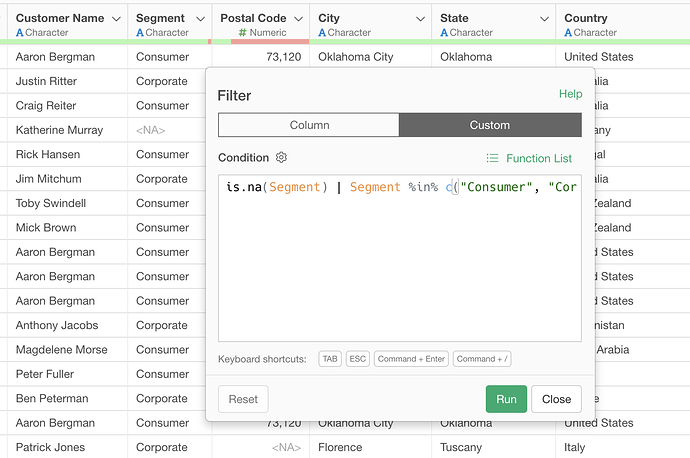The image size is (690, 458).
Task: Click the Character type icon under Country
Action: pos(569,33)
